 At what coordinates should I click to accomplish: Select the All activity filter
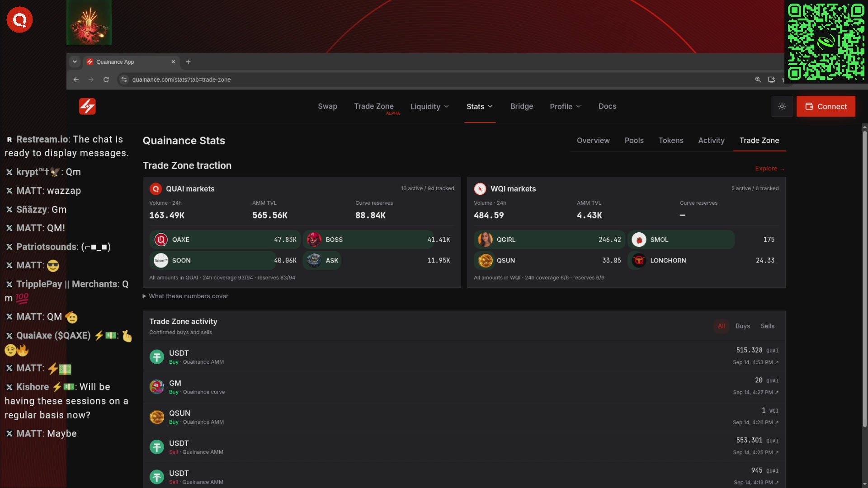coord(721,326)
